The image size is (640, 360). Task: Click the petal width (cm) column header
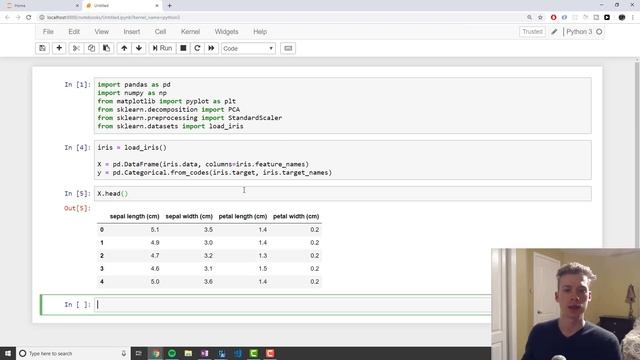point(296,216)
